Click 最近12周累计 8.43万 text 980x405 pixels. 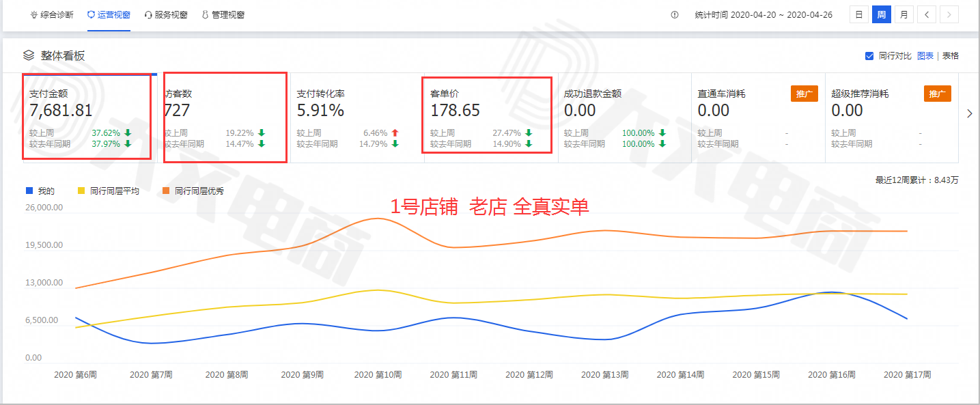coord(916,180)
